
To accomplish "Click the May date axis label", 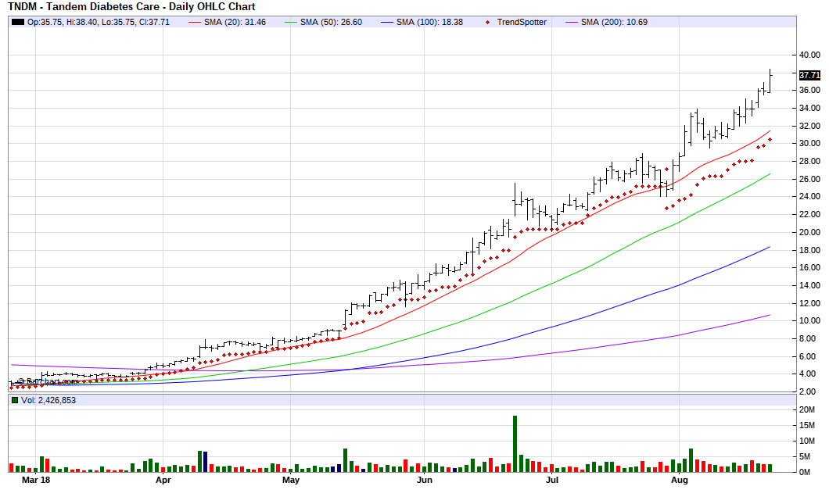I will (x=291, y=480).
